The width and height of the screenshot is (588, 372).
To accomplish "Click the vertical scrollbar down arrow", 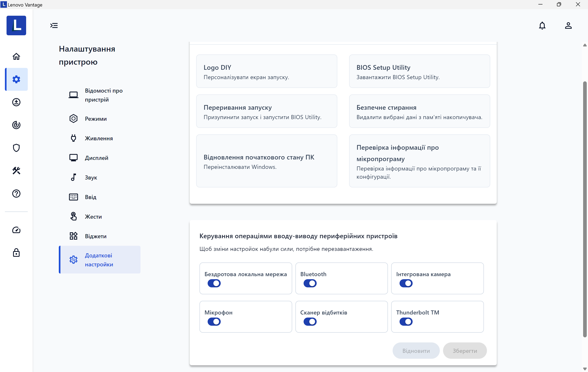I will pyautogui.click(x=584, y=369).
